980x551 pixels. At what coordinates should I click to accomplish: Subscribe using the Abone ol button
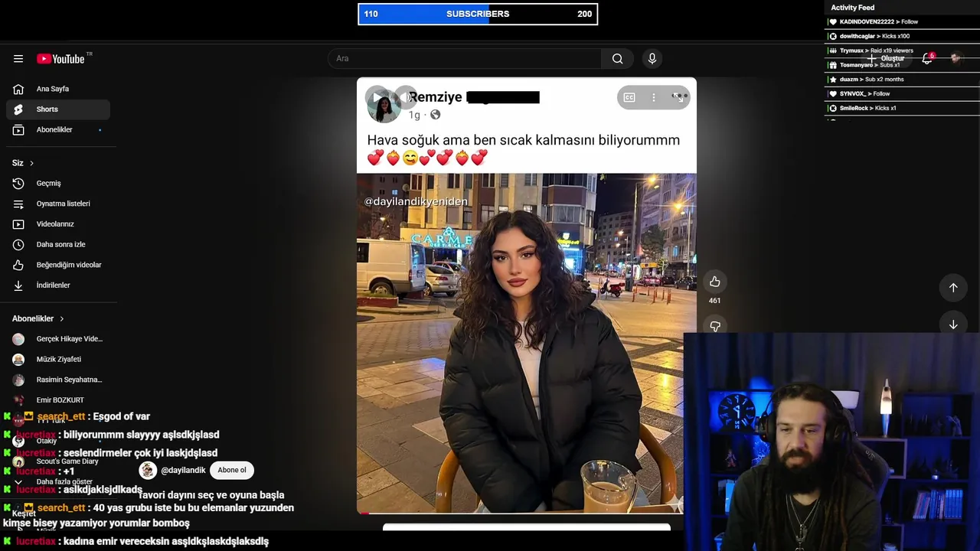coord(232,470)
